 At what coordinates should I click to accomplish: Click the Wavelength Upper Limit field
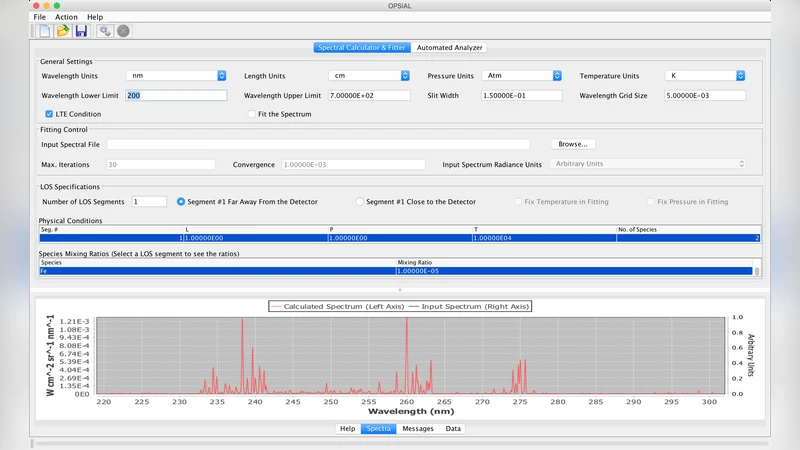point(369,96)
